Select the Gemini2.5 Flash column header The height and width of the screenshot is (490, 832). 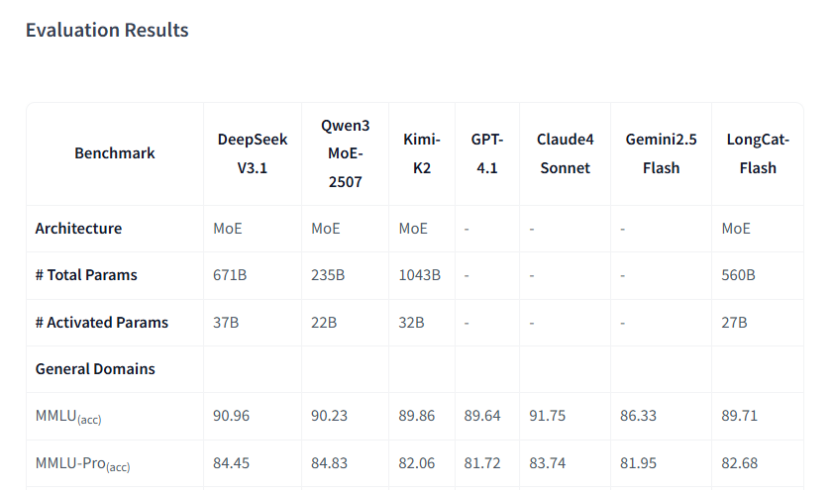coord(661,153)
